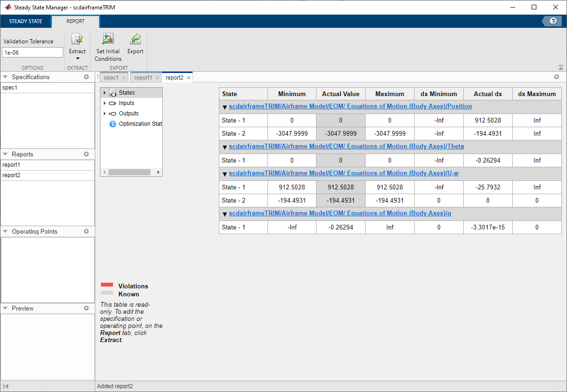Click the help question-mark icon in the toolstrip
Image resolution: width=567 pixels, height=392 pixels.
552,21
